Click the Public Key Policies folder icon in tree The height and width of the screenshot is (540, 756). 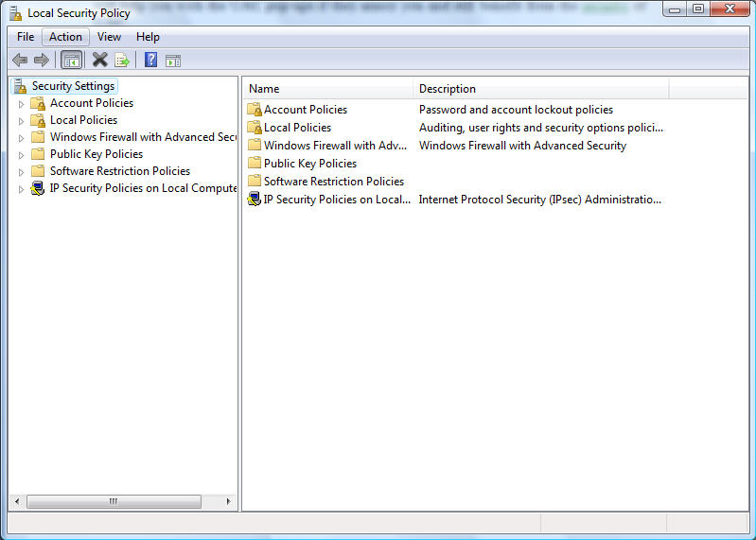(38, 153)
